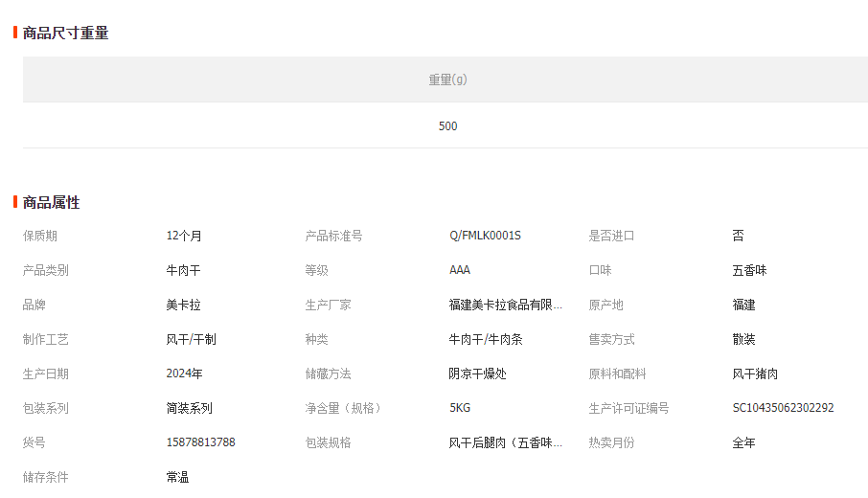Click the truncated manufacturer name 福建美卡拉食品有限...
The image size is (868, 498).
(x=505, y=306)
